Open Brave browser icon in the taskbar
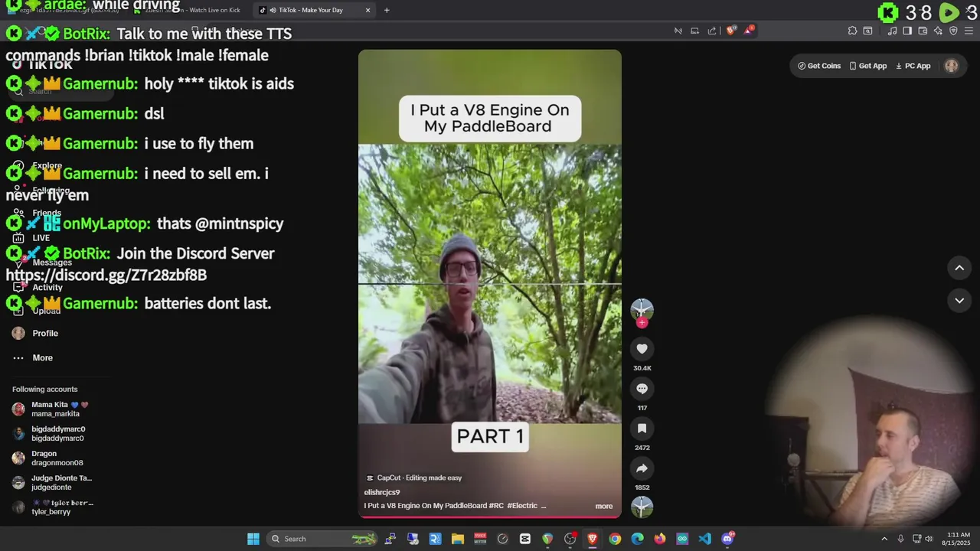This screenshot has width=980, height=551. (x=593, y=539)
